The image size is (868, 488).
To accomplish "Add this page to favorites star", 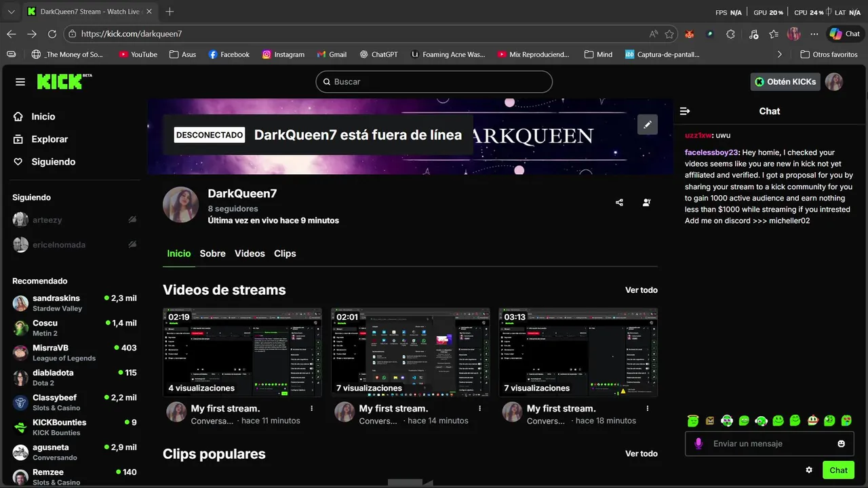I will (669, 34).
